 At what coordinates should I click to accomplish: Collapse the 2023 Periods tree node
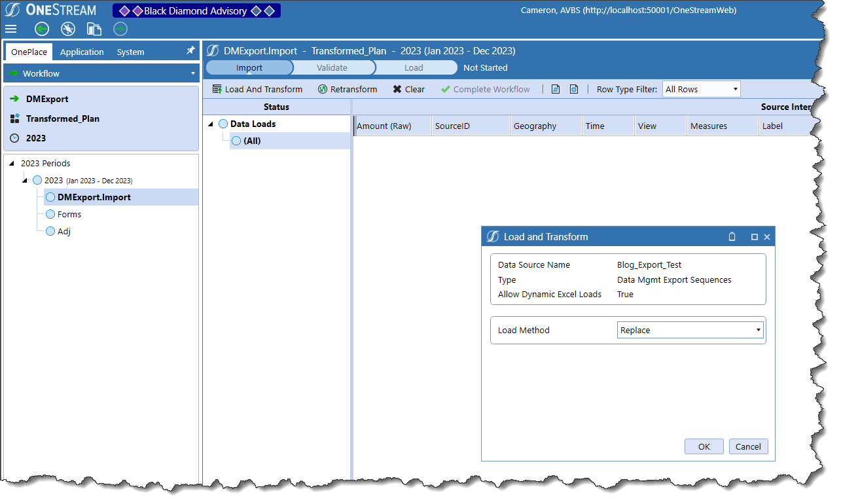(x=12, y=163)
